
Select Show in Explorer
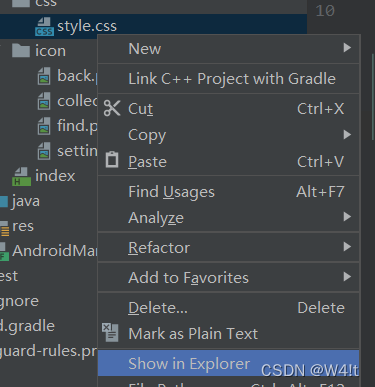[x=229, y=363]
